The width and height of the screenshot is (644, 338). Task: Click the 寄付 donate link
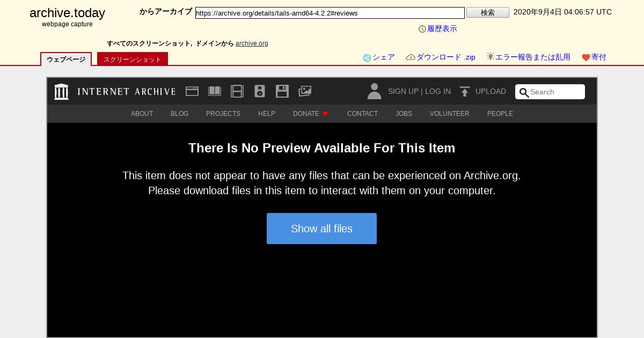point(599,57)
